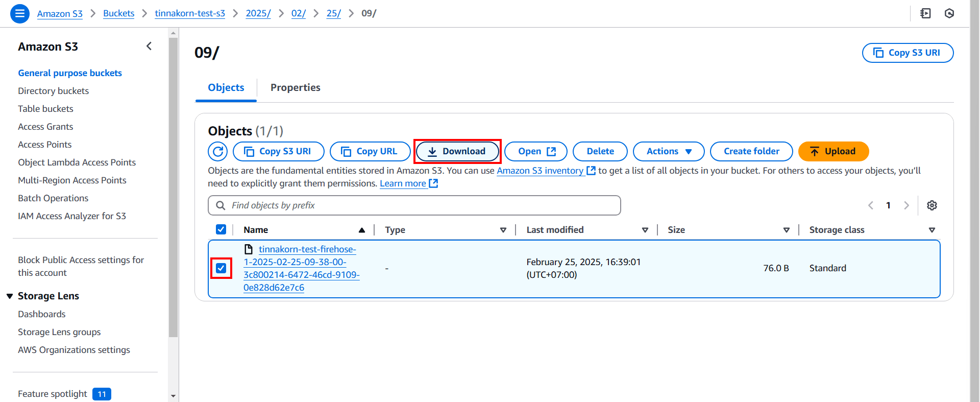Switch to the Properties tab
This screenshot has width=980, height=402.
click(x=296, y=87)
